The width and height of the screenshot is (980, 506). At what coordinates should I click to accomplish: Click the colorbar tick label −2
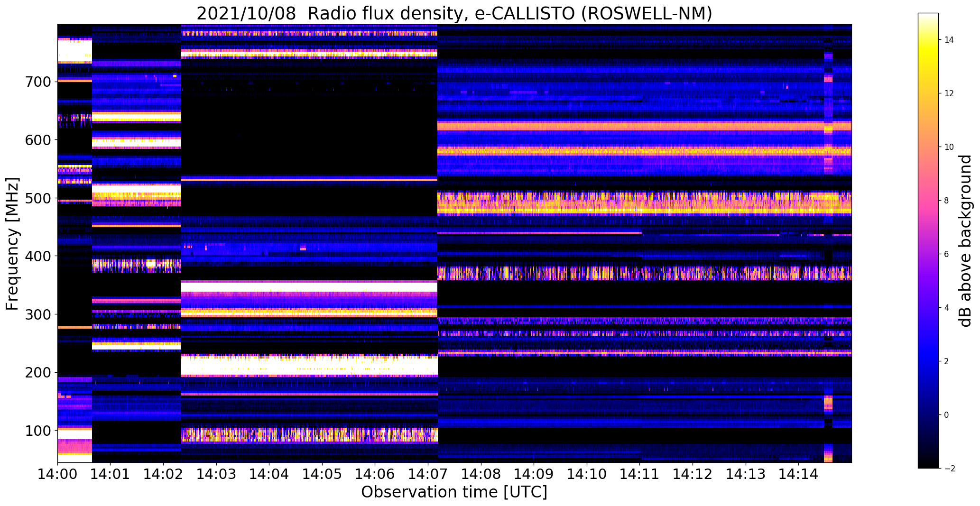(x=949, y=469)
